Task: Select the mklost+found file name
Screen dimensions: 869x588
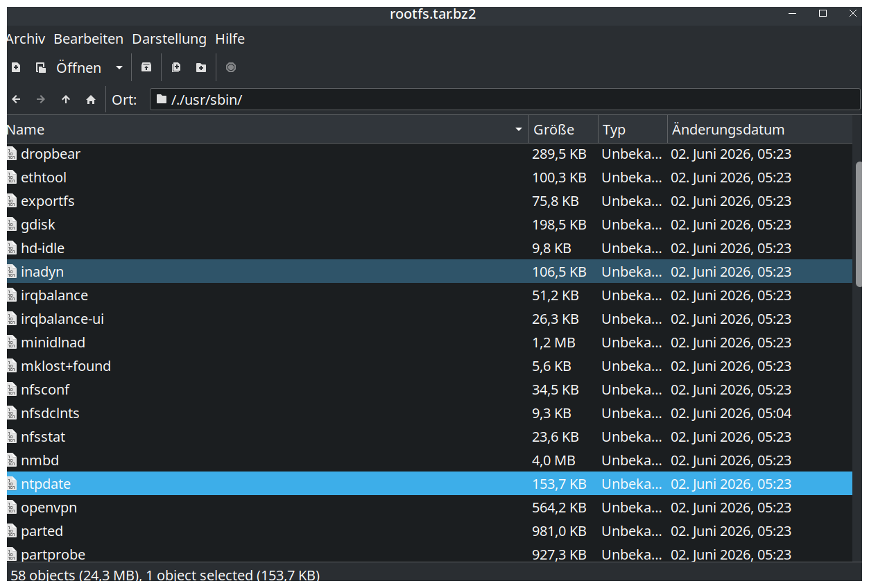Action: (x=66, y=366)
